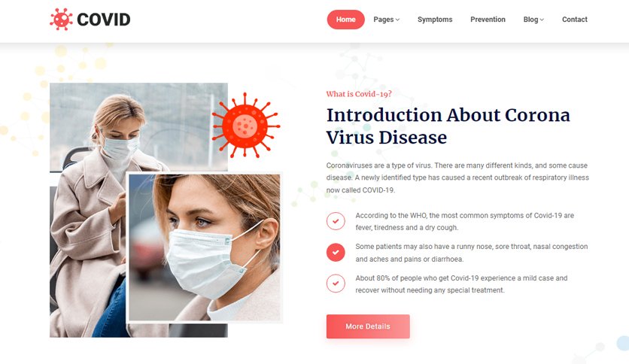Click the red virus logo icon

pos(61,20)
